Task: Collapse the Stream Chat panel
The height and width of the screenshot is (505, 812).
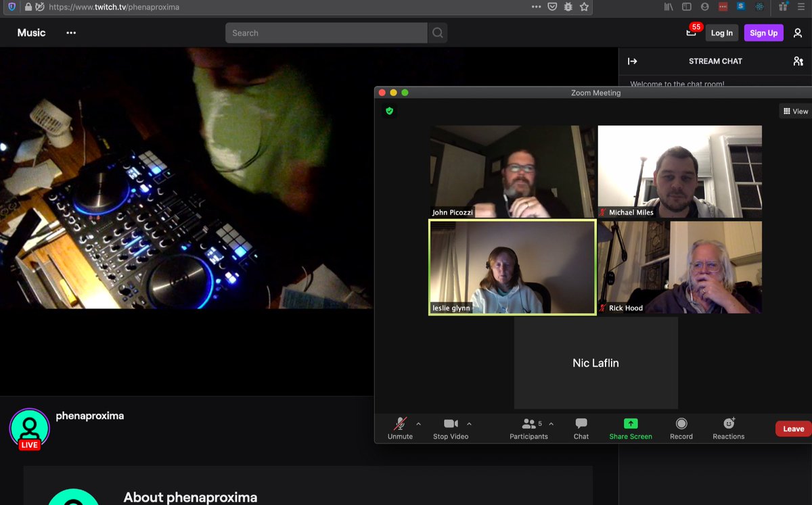Action: (x=631, y=61)
